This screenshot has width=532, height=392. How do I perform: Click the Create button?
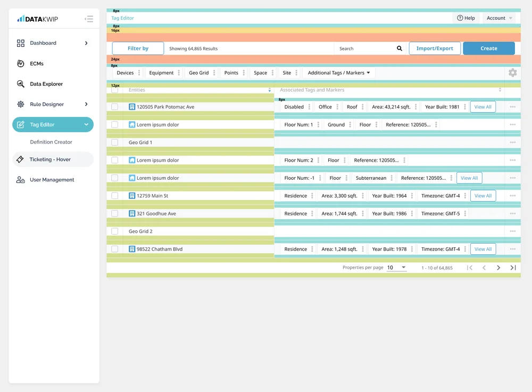(489, 48)
